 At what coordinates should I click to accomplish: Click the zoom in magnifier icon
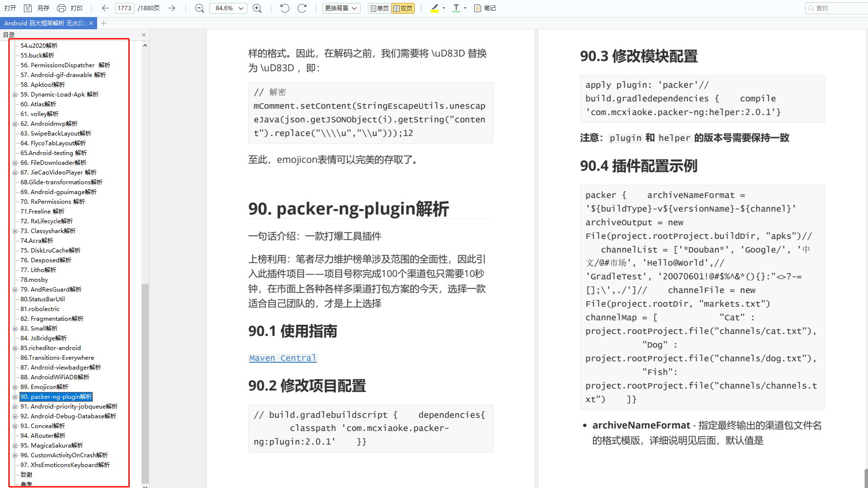point(257,8)
